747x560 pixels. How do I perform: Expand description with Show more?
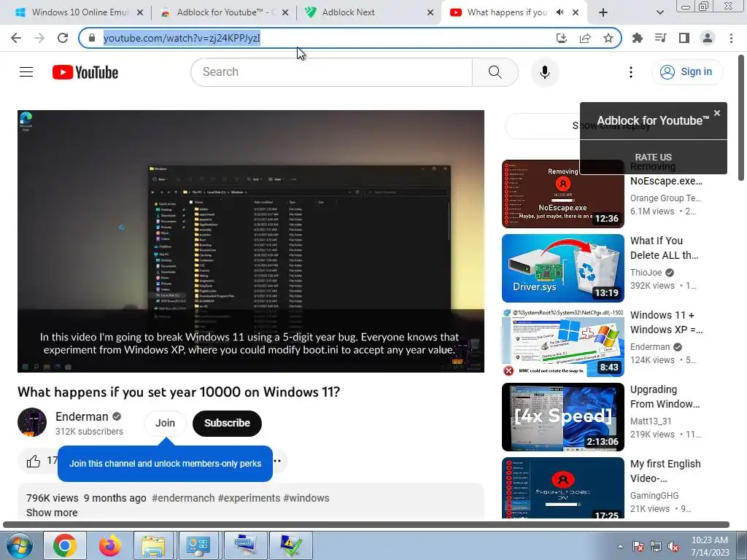[52, 513]
